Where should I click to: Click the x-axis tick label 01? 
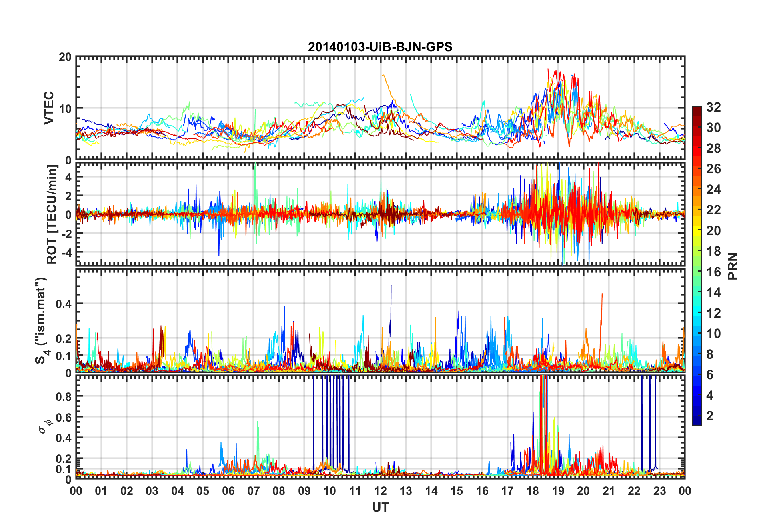[101, 491]
